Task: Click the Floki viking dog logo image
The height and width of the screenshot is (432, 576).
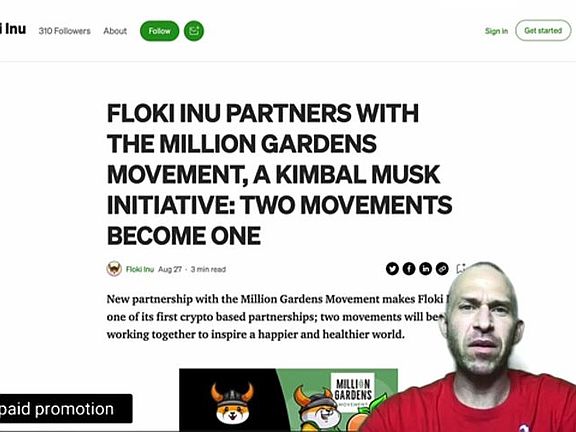Action: pos(232,403)
